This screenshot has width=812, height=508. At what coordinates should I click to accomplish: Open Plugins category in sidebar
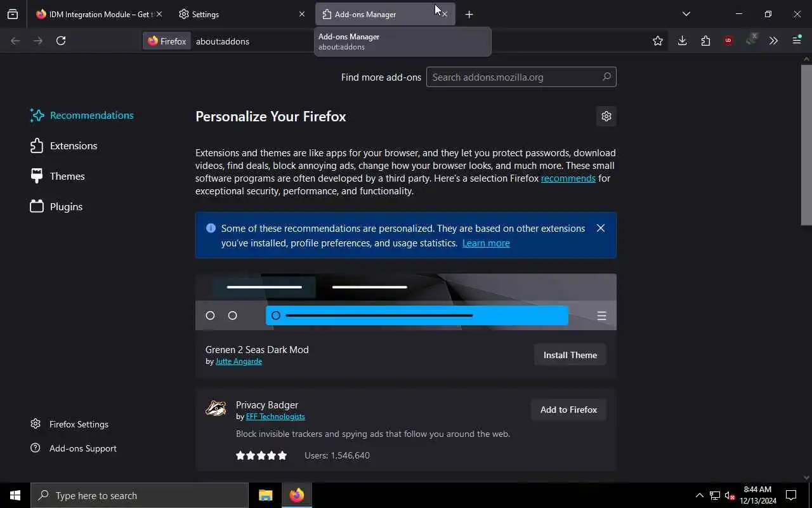tap(56, 206)
